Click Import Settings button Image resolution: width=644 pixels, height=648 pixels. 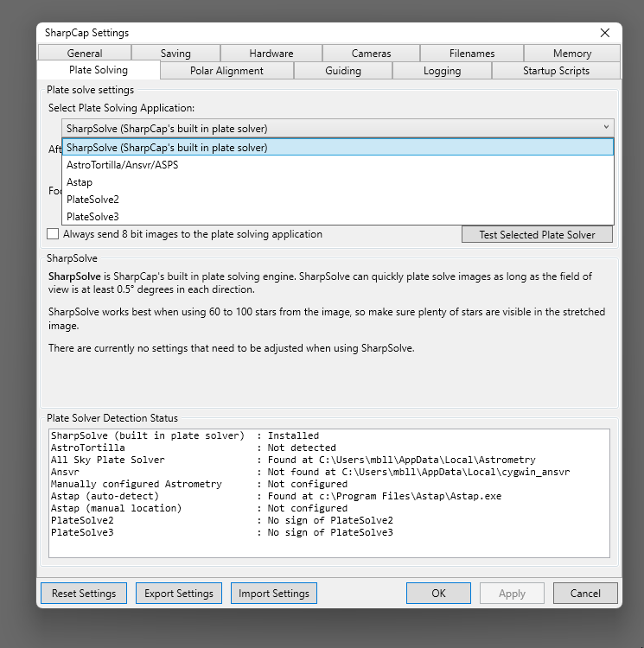tap(274, 593)
